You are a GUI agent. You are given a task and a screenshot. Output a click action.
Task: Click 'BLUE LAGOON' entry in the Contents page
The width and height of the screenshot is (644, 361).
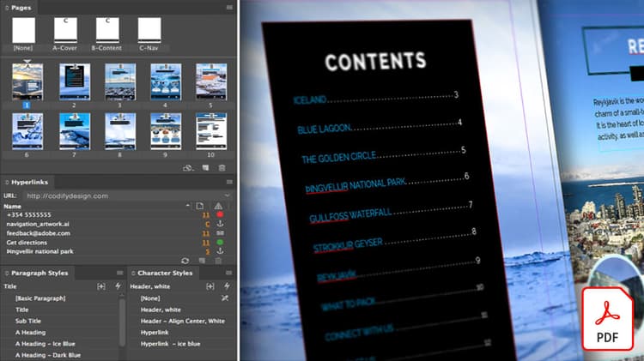(325, 129)
